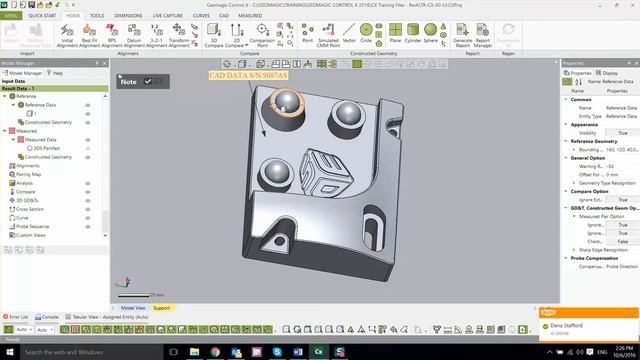Toggle visibility of Reference Constructed Geometry
The height and width of the screenshot is (360, 640).
pos(88,122)
